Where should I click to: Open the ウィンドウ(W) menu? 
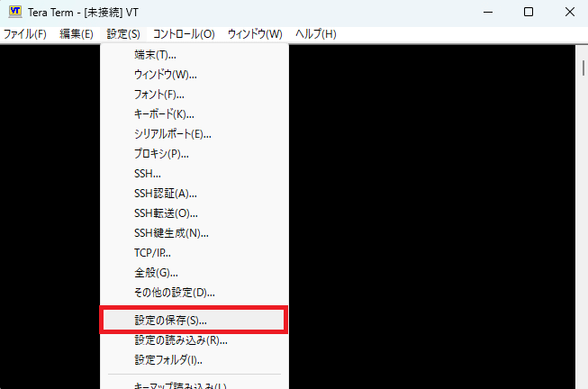(255, 34)
